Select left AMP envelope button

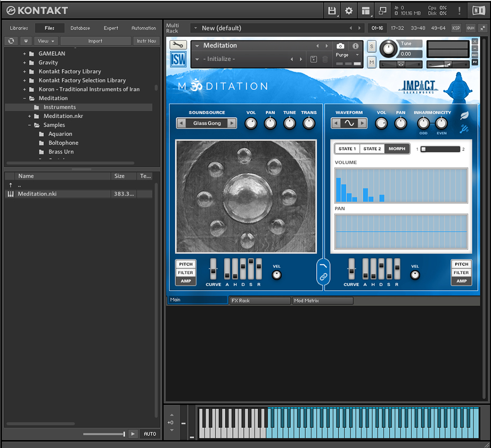click(x=186, y=281)
